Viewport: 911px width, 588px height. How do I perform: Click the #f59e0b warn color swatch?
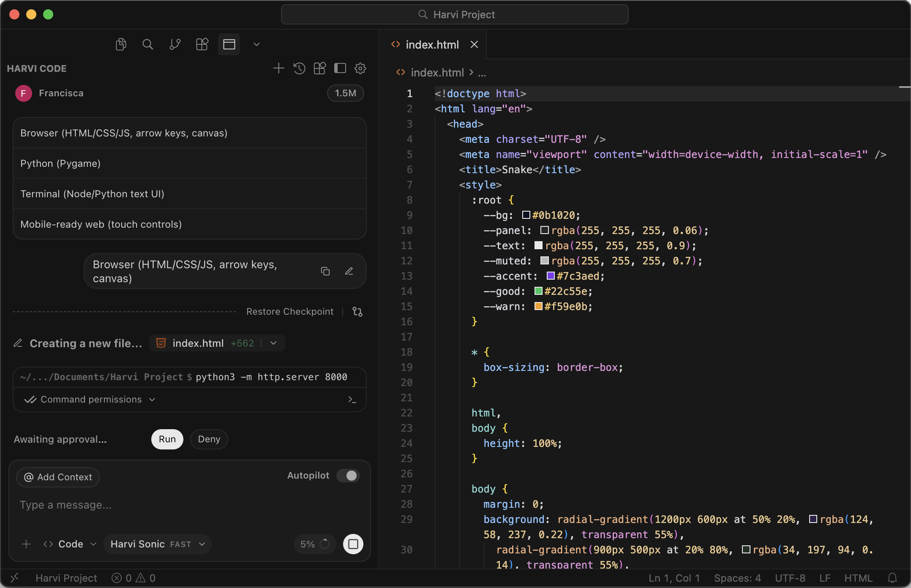pyautogui.click(x=538, y=306)
